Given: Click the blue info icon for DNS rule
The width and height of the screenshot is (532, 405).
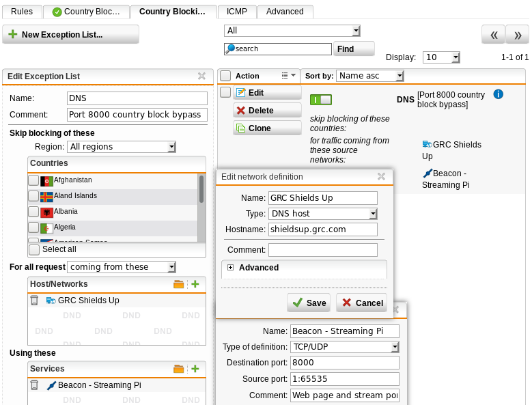Looking at the screenshot, I should click(498, 94).
